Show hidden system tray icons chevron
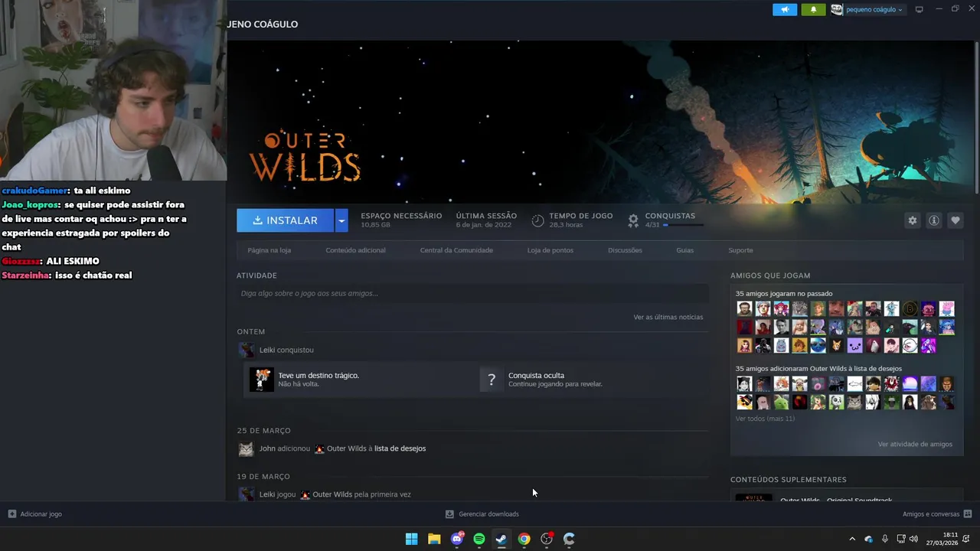 click(x=852, y=539)
